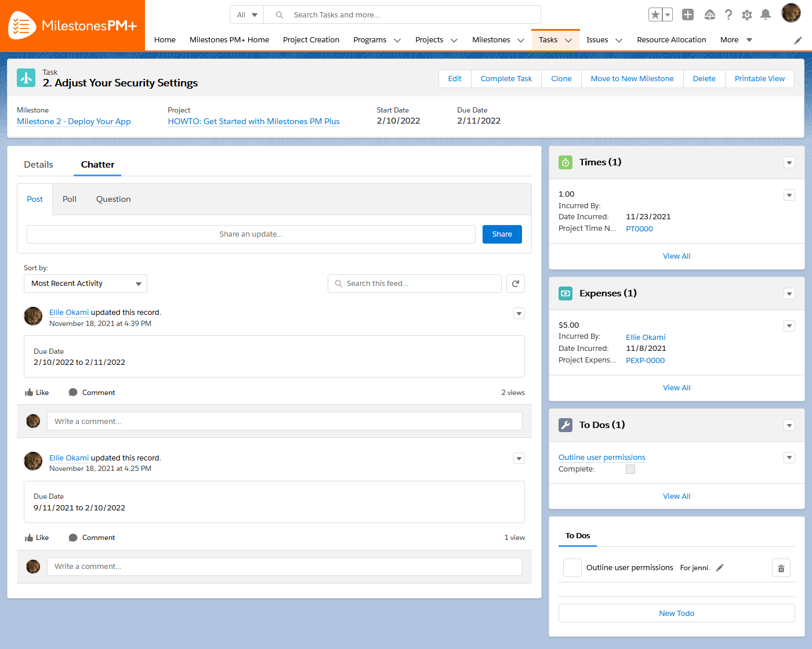
Task: Like the 4:25 PM record update
Action: point(37,538)
